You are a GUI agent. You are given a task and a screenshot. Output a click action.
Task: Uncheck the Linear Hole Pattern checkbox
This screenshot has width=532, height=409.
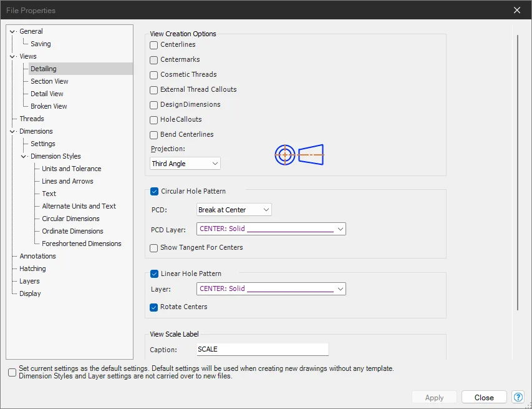click(x=154, y=273)
